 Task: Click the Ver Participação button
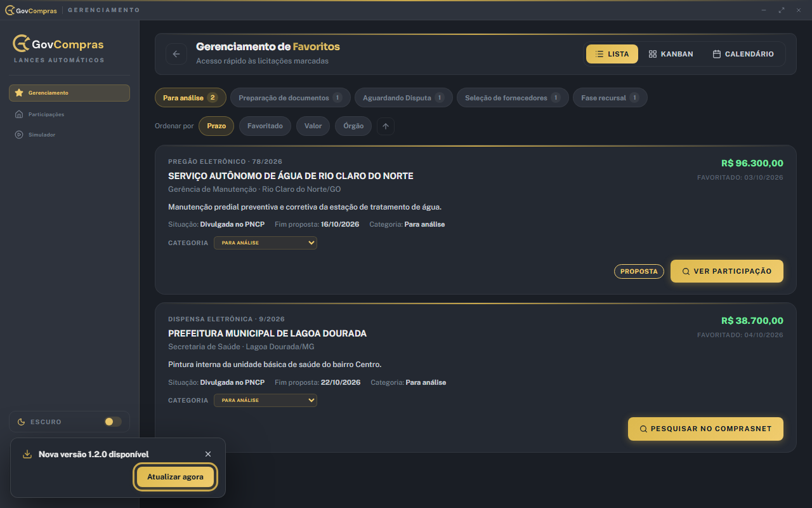pos(727,271)
